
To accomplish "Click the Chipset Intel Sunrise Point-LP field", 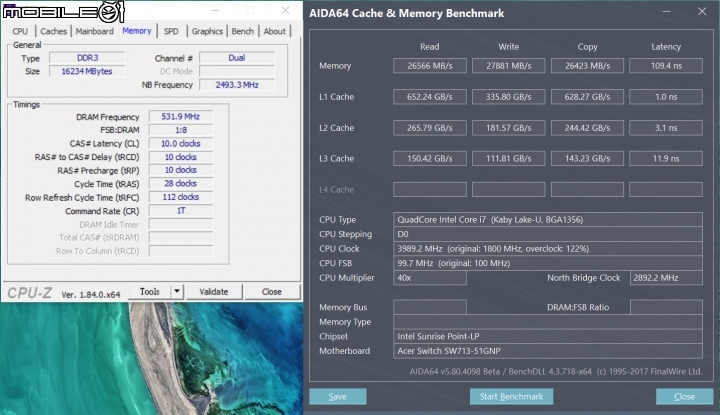I will coord(548,336).
